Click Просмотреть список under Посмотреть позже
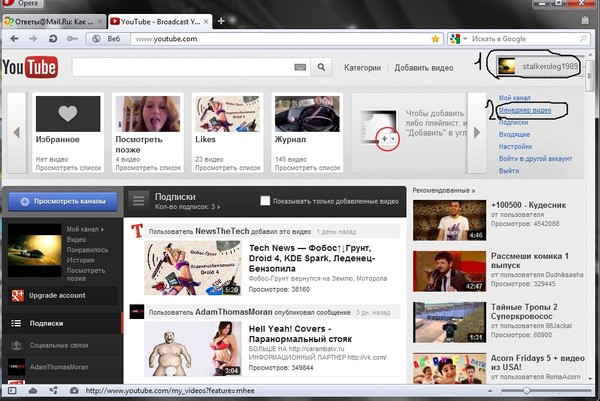Image resolution: width=600 pixels, height=401 pixels. point(148,168)
